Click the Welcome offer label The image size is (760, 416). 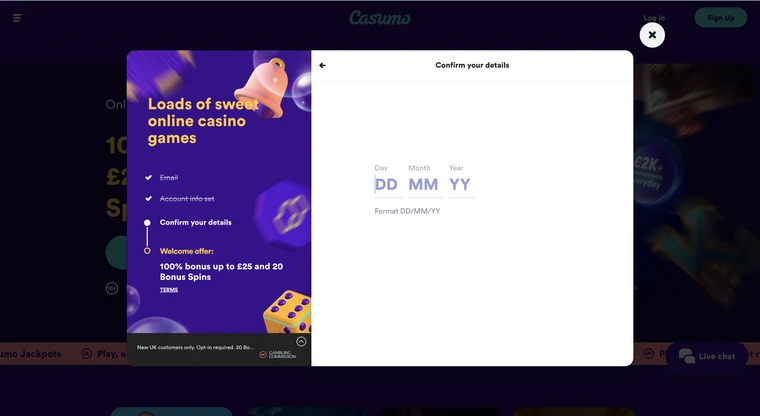pos(186,251)
